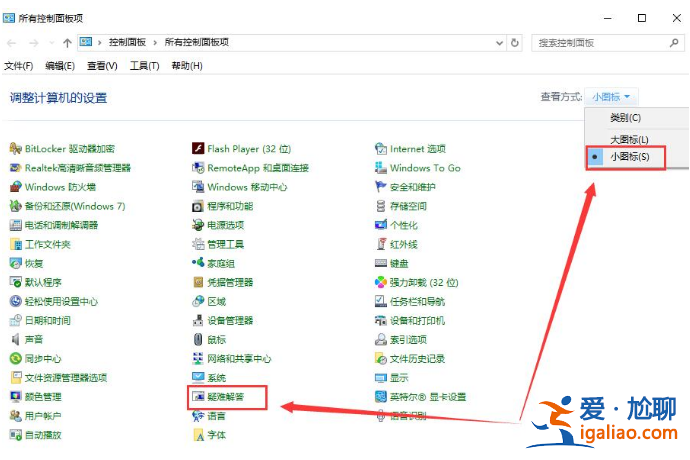690x460 pixels.
Task: Click the 键盘 icon
Action: [381, 263]
